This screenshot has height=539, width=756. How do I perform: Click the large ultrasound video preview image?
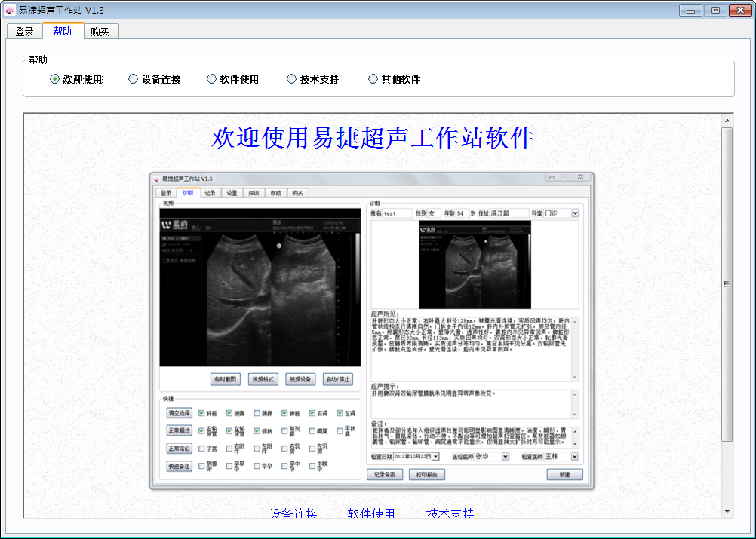click(260, 287)
